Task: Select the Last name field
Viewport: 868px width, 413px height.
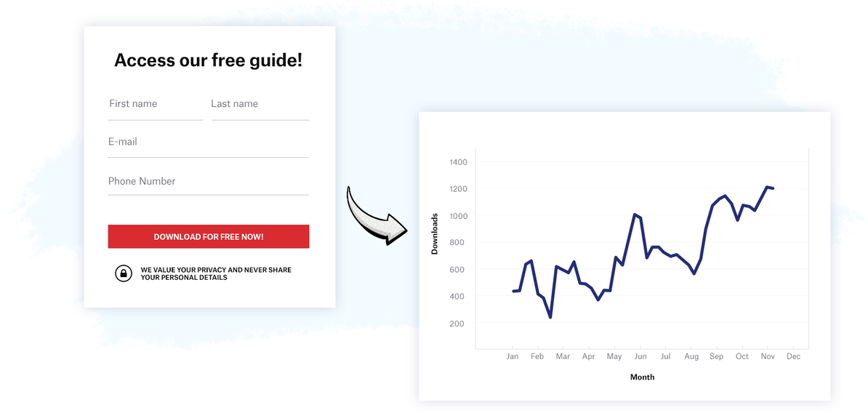Action: 260,106
